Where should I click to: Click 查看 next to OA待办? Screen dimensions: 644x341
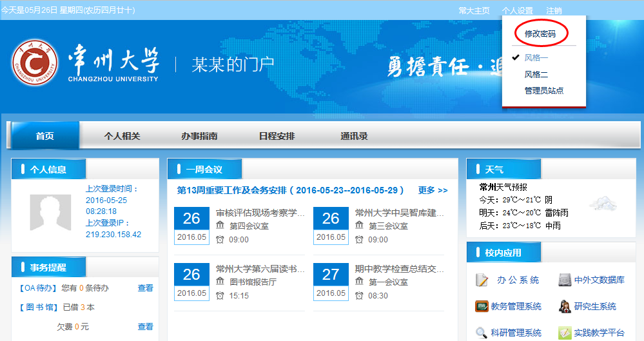pyautogui.click(x=146, y=288)
